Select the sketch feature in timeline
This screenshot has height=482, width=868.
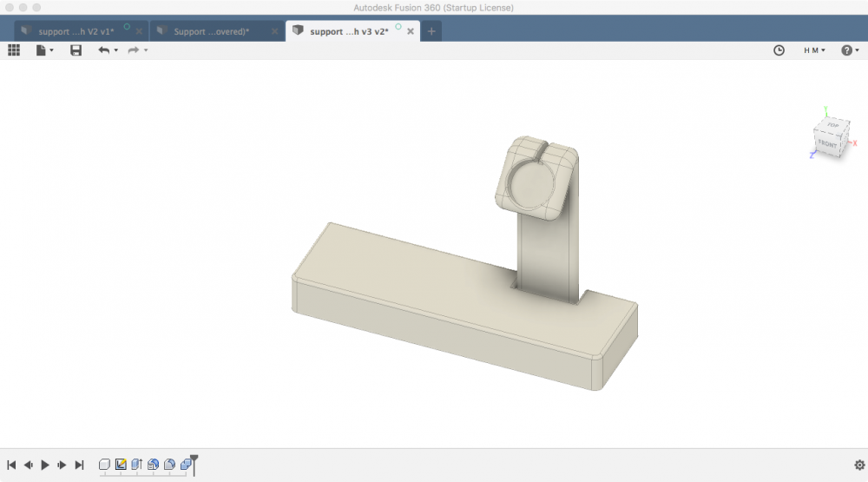tap(121, 465)
